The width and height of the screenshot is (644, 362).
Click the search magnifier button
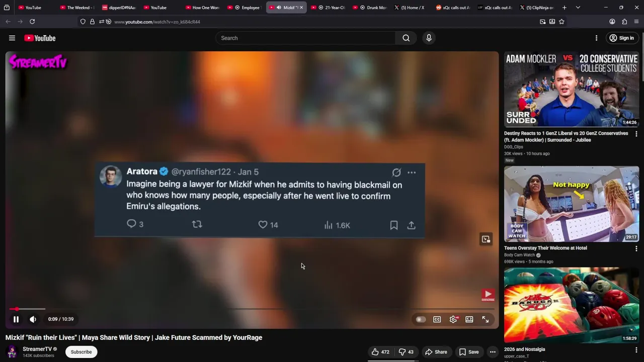pyautogui.click(x=406, y=38)
